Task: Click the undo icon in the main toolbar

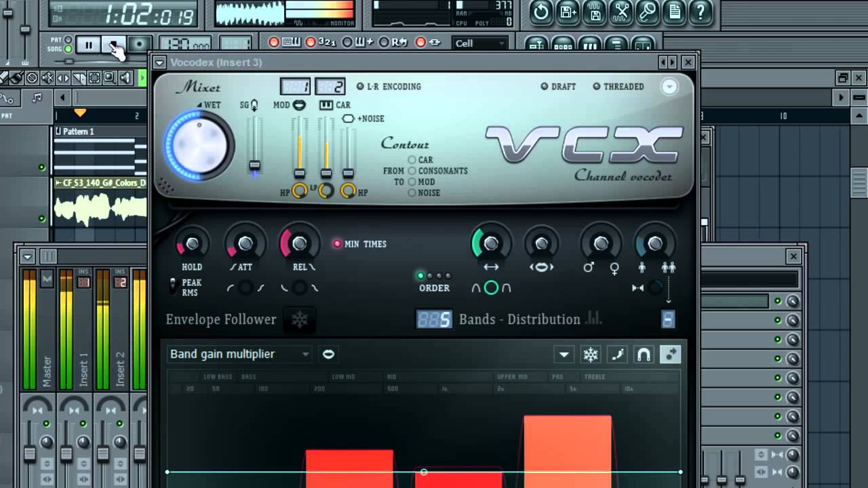Action: tap(540, 12)
